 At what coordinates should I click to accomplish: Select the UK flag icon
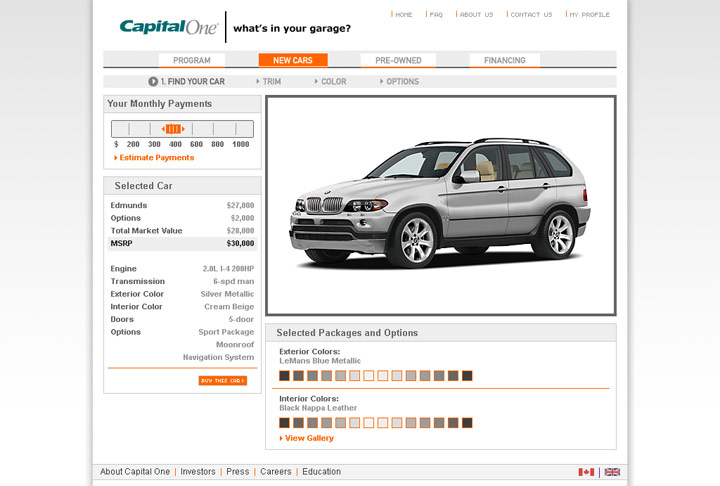pyautogui.click(x=612, y=472)
